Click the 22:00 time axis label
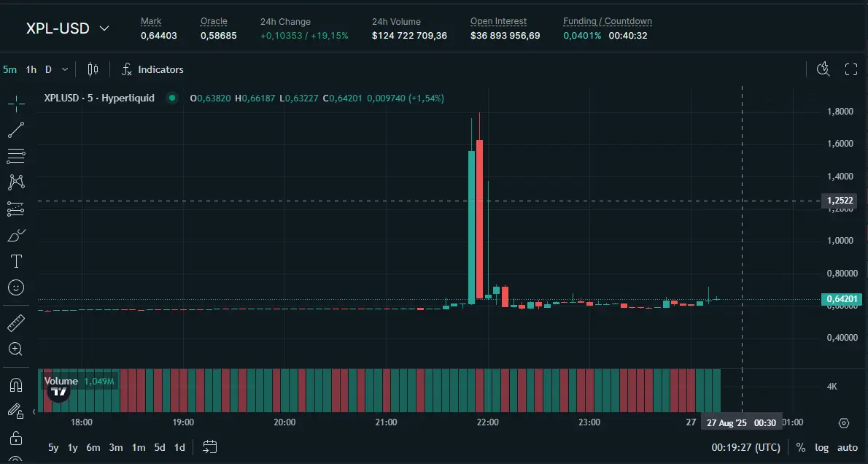868x464 pixels. click(x=488, y=422)
